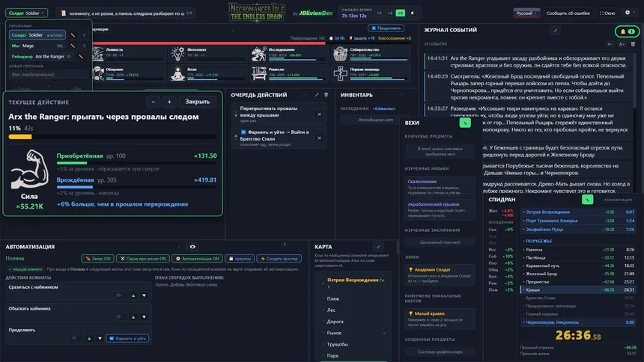
Task: Select the Крыши split in Спидран list
Action: point(577,289)
